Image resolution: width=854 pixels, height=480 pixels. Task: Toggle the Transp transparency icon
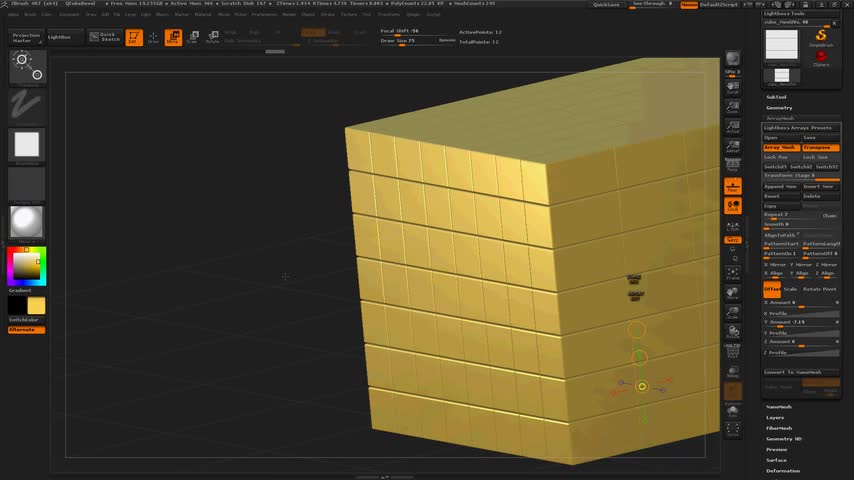(x=733, y=372)
